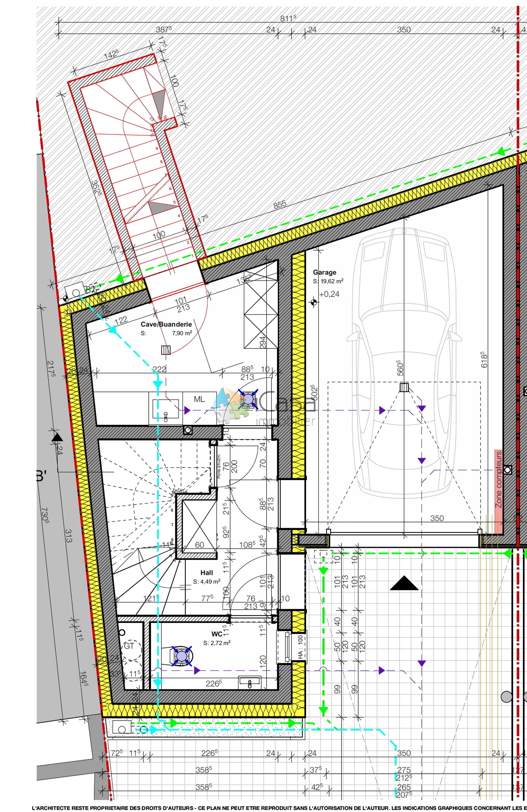The width and height of the screenshot is (527, 812).
Task: Click the GT label in the WC room
Action: [129, 646]
